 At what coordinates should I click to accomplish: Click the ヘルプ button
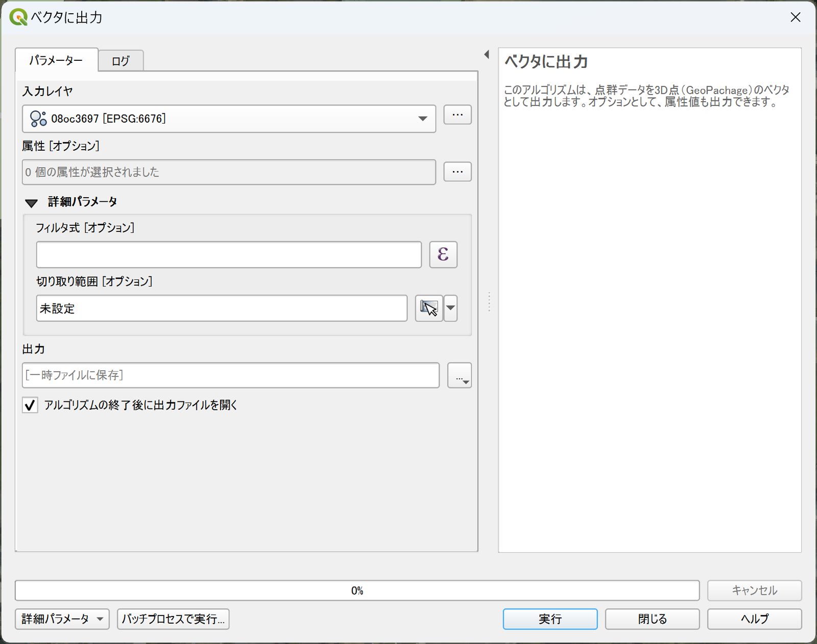754,619
